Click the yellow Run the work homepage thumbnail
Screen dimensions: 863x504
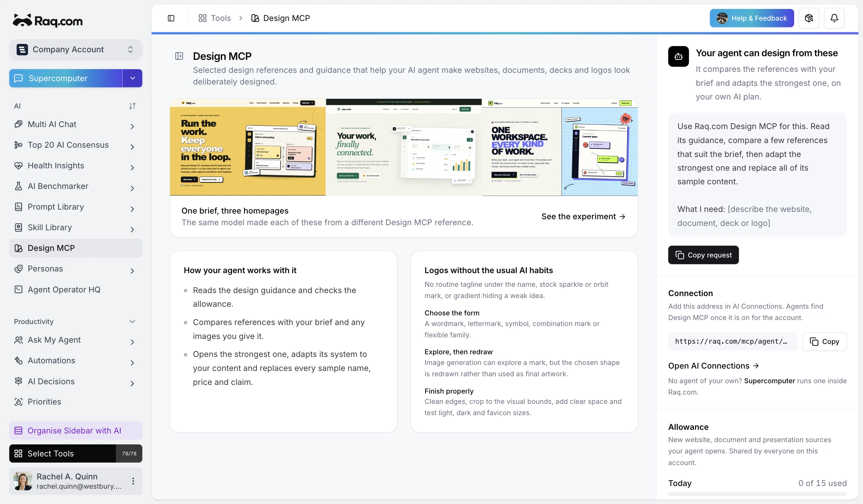click(248, 147)
